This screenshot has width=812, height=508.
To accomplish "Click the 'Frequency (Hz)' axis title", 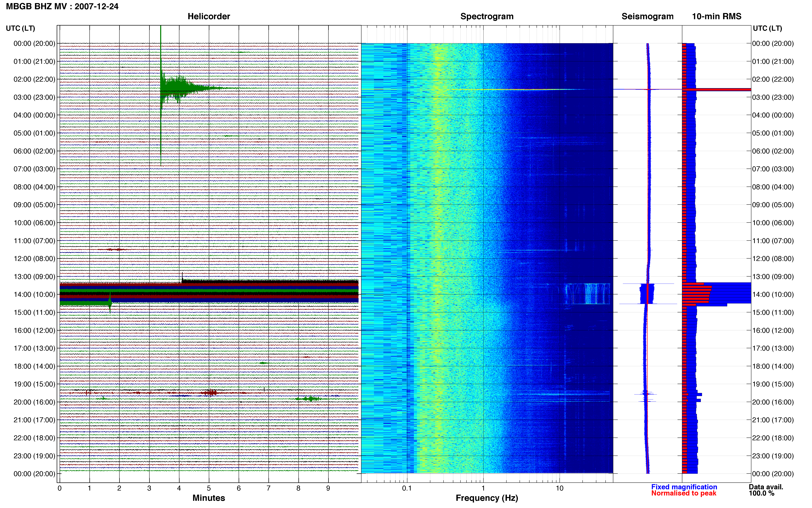I will pyautogui.click(x=487, y=498).
